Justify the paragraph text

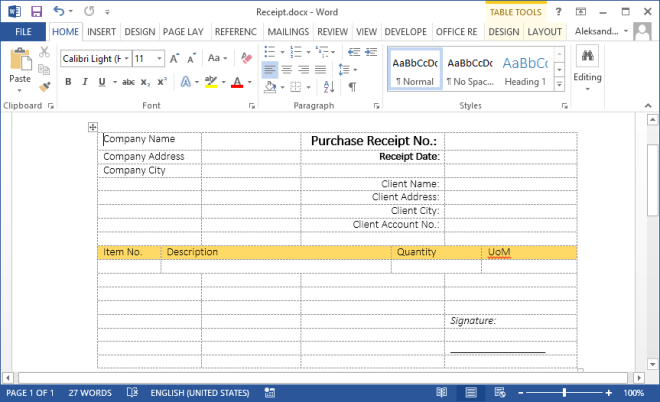click(320, 69)
